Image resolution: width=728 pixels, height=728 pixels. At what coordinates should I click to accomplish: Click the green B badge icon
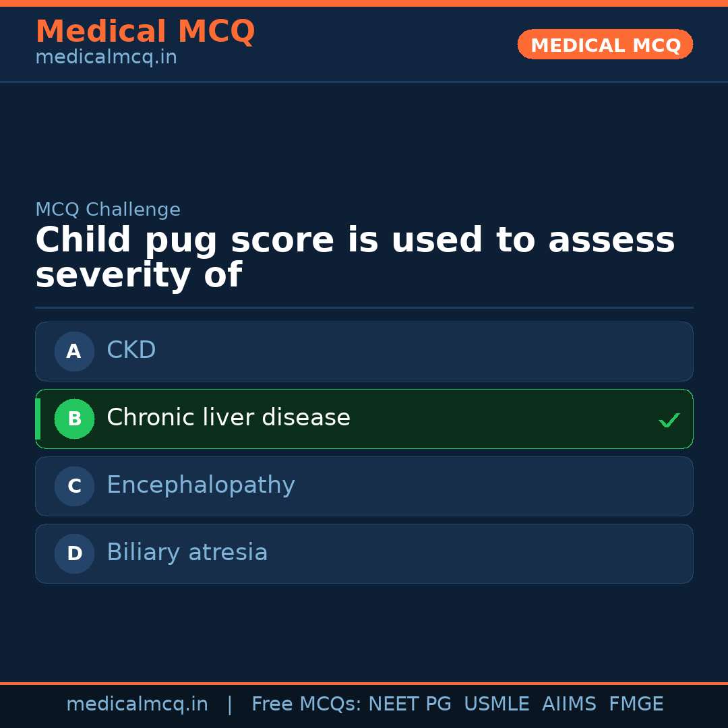click(x=74, y=419)
